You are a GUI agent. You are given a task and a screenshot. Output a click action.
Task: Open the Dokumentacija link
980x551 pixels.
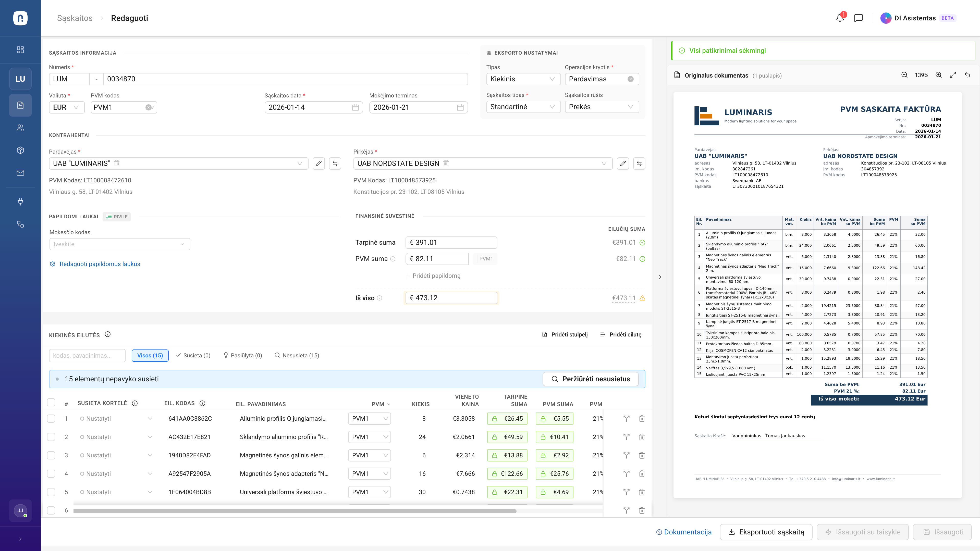pos(684,532)
